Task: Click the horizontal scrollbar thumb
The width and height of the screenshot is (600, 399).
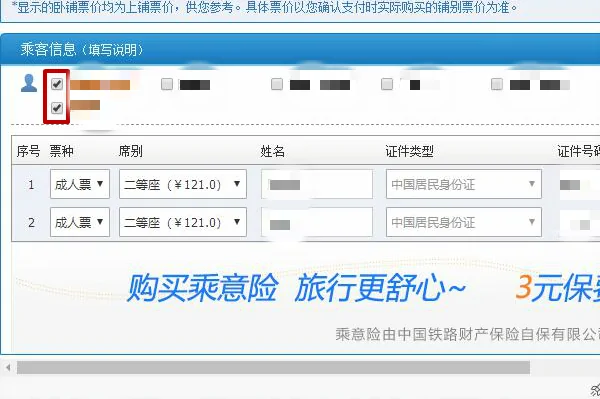Action: [x=273, y=368]
